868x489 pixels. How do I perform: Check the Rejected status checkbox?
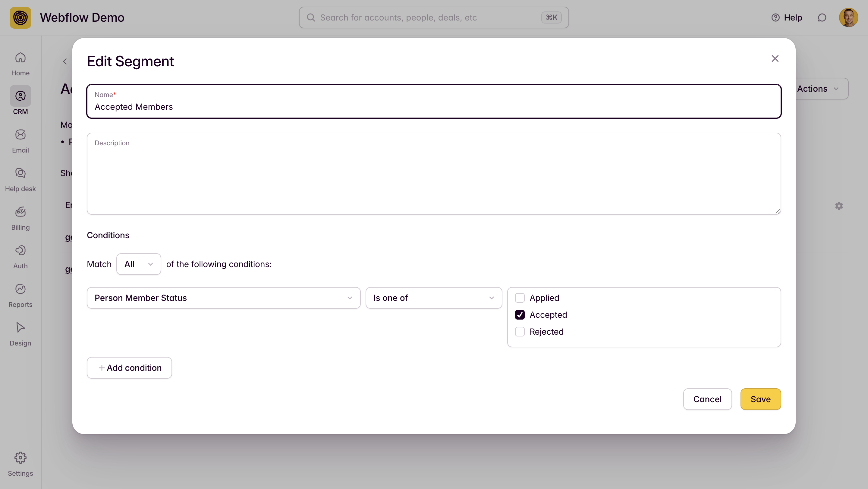pyautogui.click(x=520, y=332)
